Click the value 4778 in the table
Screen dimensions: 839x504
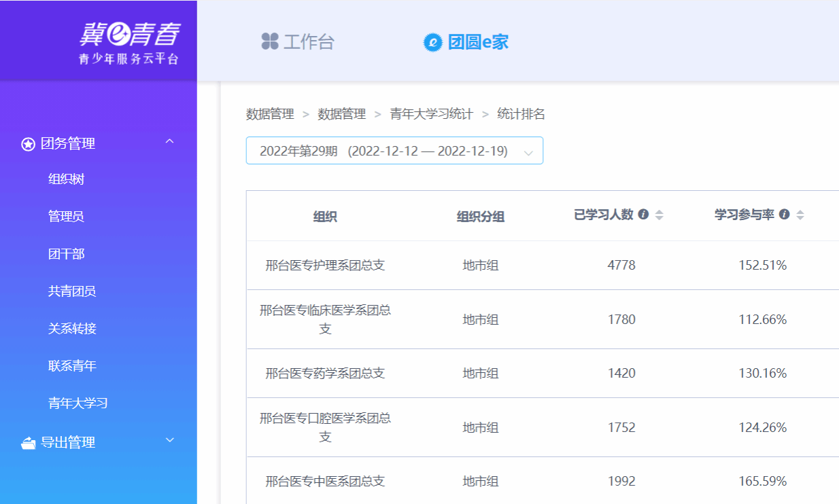[621, 266]
